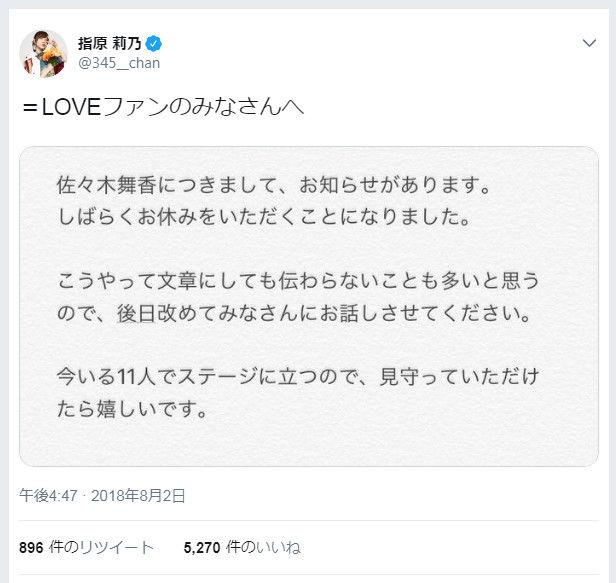The image size is (616, 583).
Task: Click the 896 retweet count number
Action: (31, 548)
